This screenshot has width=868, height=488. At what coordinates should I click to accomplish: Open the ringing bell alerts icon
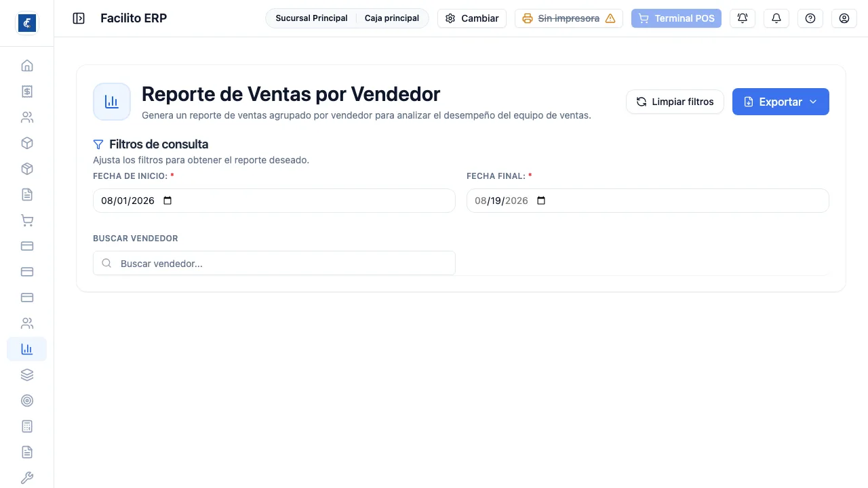[743, 18]
